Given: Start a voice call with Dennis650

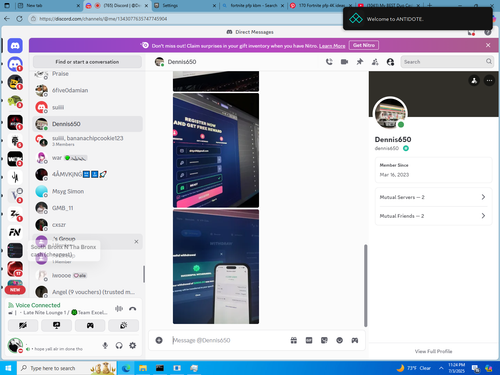Looking at the screenshot, I should point(329,62).
